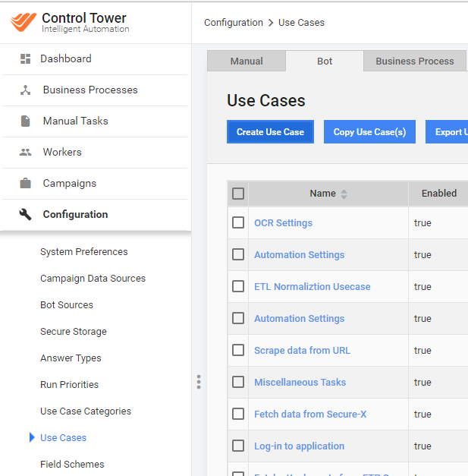Viewport: 468px width, 476px height.
Task: Click the Use Cases breadcrumb text
Action: 301,23
